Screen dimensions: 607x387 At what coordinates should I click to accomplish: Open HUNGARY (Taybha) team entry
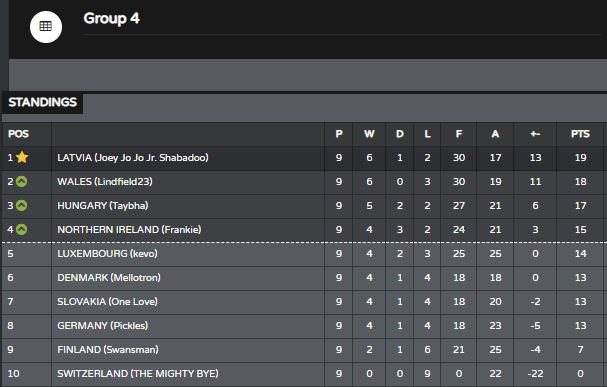(x=103, y=205)
